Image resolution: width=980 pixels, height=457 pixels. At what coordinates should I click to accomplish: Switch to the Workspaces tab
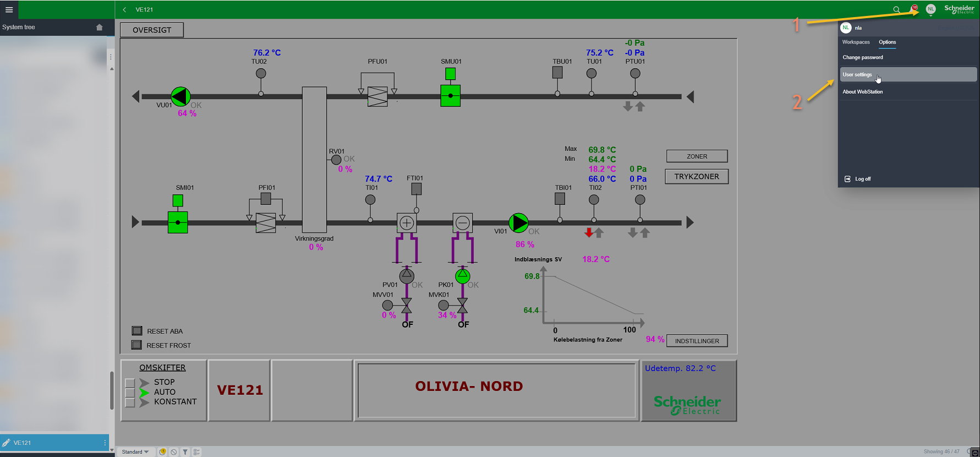pos(856,42)
